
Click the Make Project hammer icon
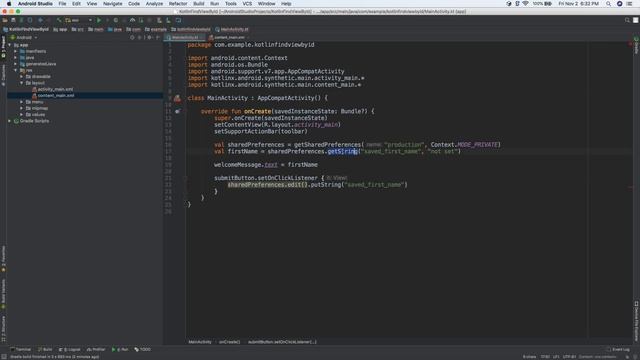(x=59, y=20)
